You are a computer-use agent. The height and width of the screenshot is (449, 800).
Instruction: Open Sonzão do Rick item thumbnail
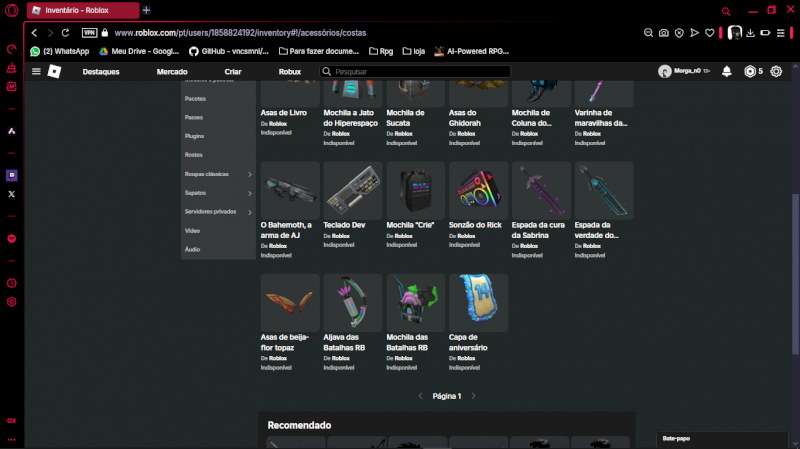click(x=478, y=191)
